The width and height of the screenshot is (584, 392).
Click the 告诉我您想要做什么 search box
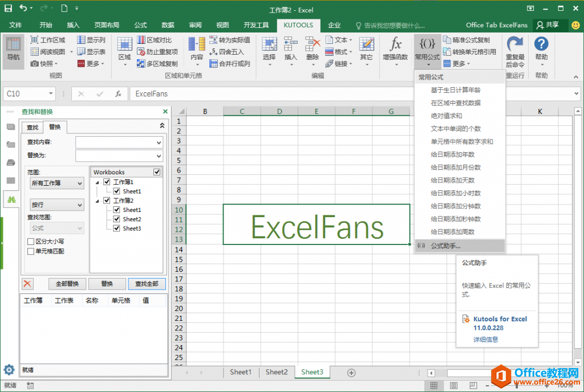coord(390,25)
